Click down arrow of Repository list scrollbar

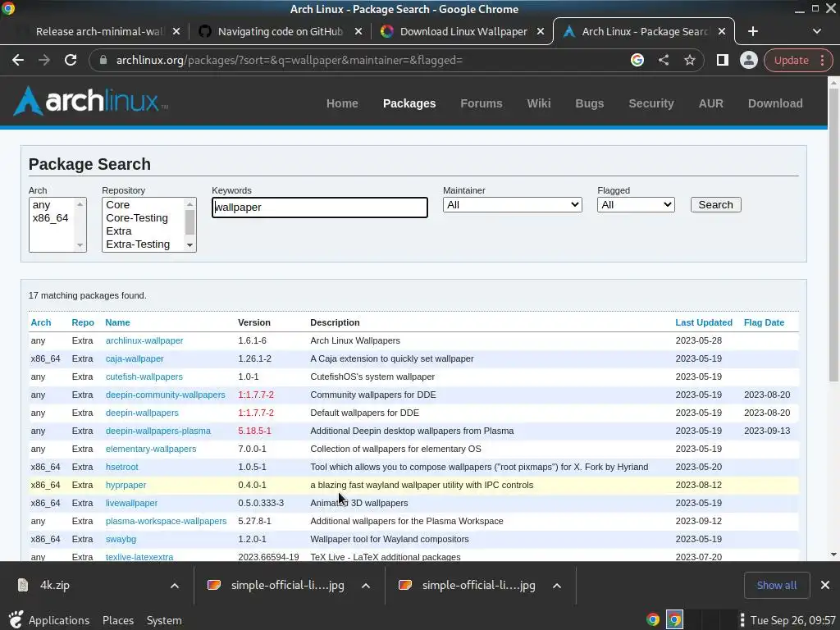(189, 245)
